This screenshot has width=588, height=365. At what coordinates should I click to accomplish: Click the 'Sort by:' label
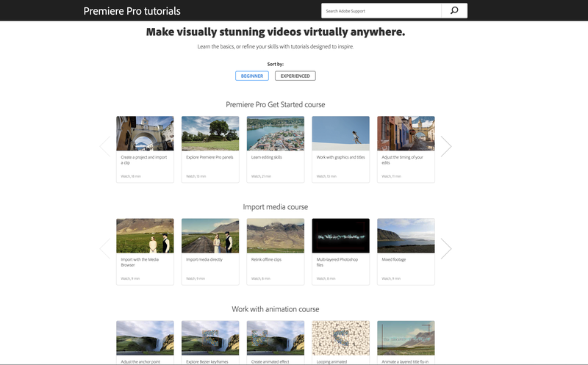276,64
